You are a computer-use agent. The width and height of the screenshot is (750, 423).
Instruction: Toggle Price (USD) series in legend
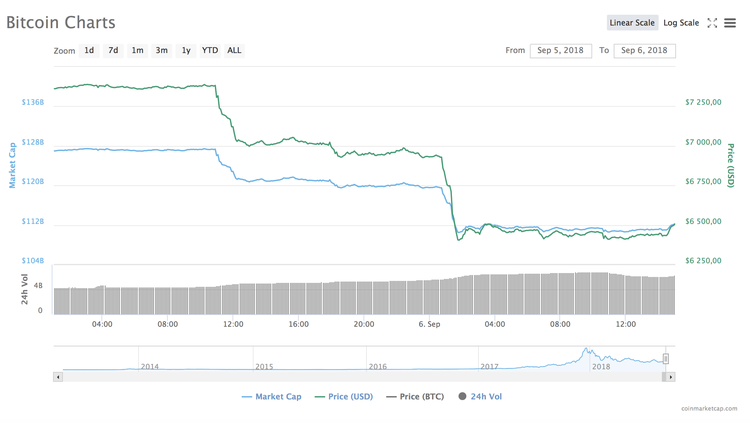tap(344, 397)
